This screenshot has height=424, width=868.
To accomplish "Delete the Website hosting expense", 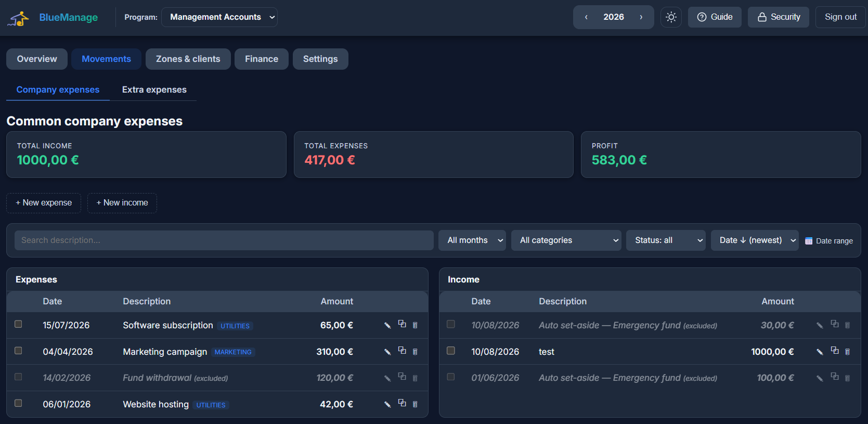I will pyautogui.click(x=415, y=404).
